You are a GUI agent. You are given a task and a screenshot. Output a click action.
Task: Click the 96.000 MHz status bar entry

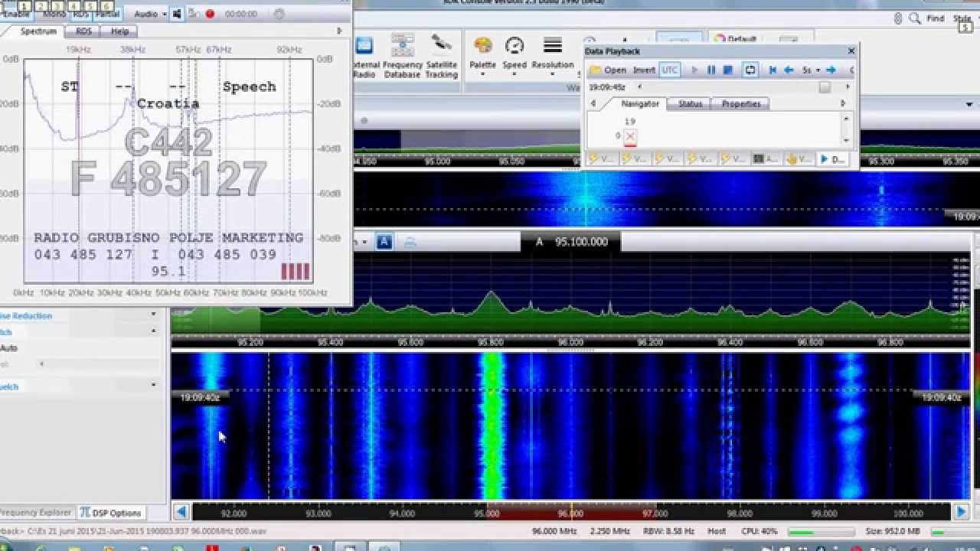(555, 531)
